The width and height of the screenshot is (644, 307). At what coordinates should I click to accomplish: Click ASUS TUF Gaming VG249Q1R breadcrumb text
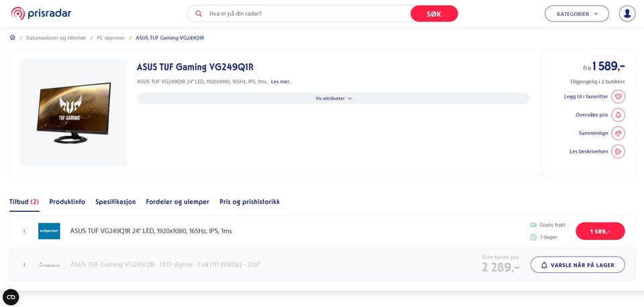(x=170, y=38)
